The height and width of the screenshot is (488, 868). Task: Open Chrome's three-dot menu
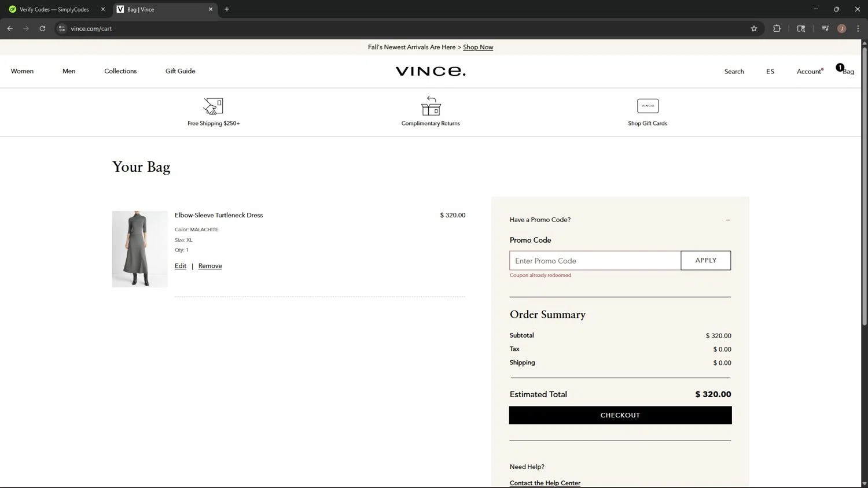[x=858, y=28]
